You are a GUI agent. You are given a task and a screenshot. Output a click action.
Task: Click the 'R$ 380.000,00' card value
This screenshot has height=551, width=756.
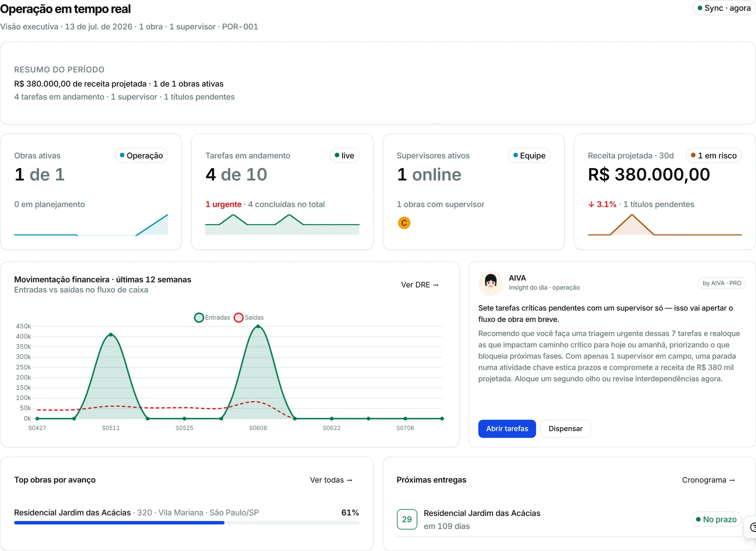649,174
